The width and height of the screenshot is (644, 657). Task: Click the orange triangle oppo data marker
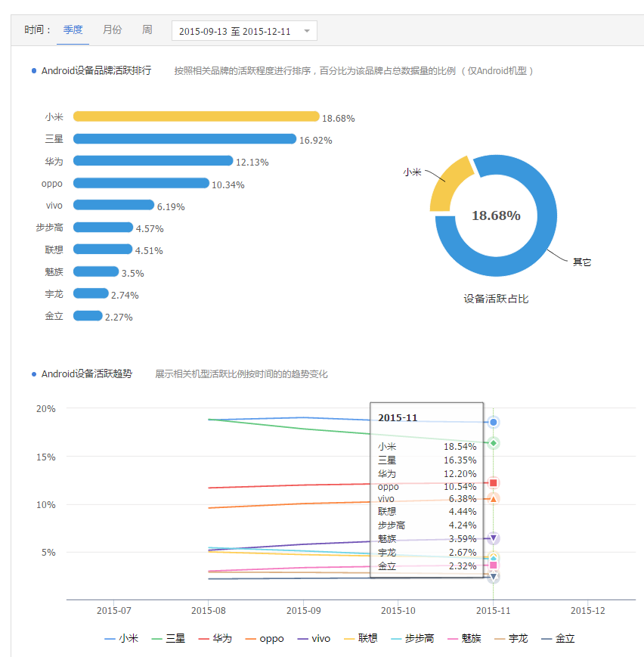tap(494, 499)
